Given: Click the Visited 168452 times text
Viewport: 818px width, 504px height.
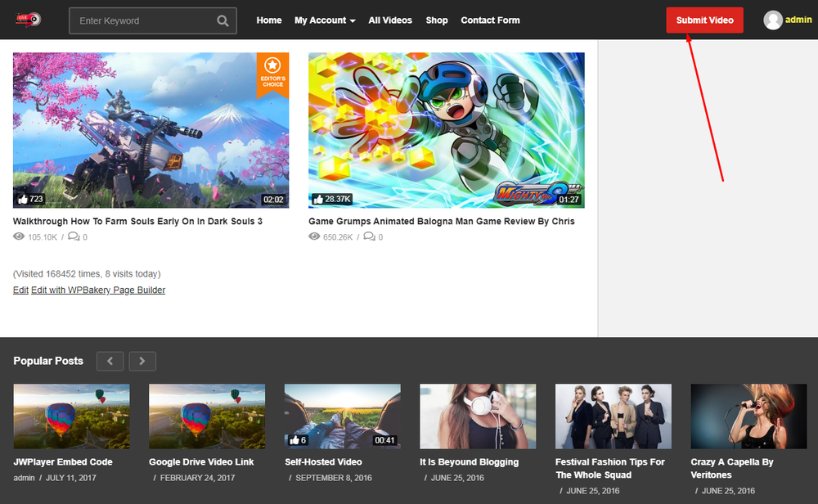Looking at the screenshot, I should click(x=87, y=274).
